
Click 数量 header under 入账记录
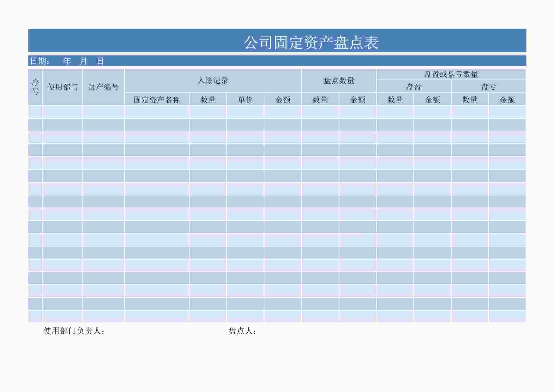click(x=208, y=99)
